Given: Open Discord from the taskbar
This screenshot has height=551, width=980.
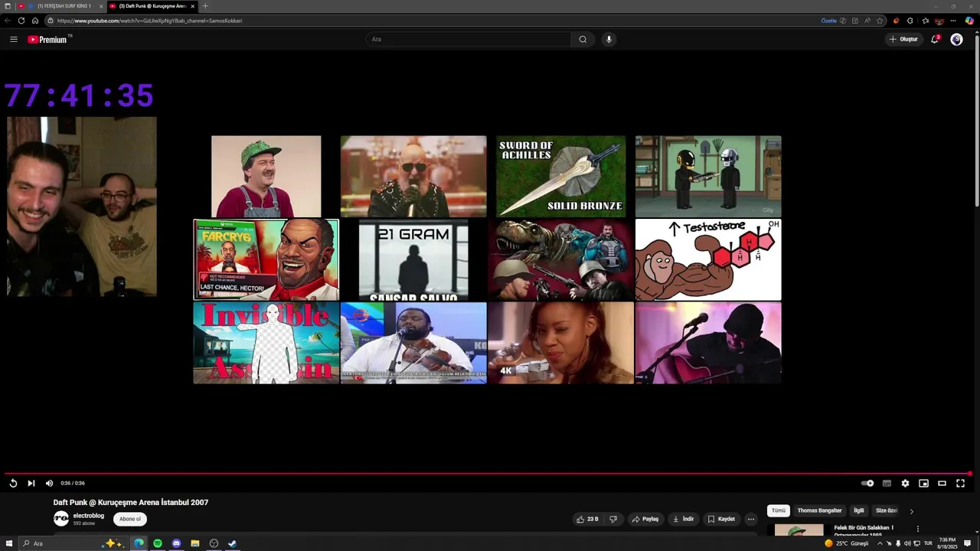Looking at the screenshot, I should click(176, 543).
